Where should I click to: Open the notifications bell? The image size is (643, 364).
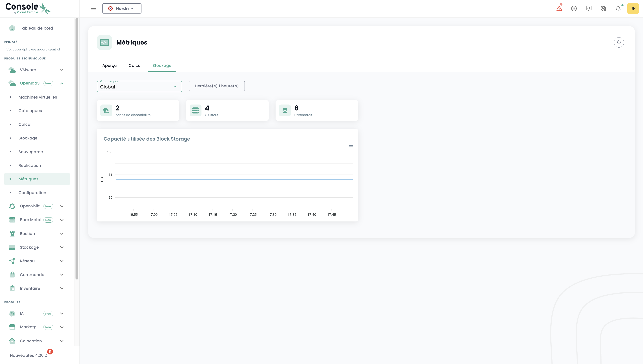pos(618,8)
